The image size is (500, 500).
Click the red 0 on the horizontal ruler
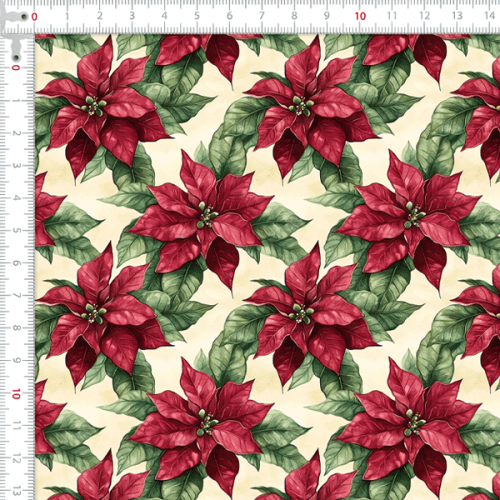tap(34, 17)
